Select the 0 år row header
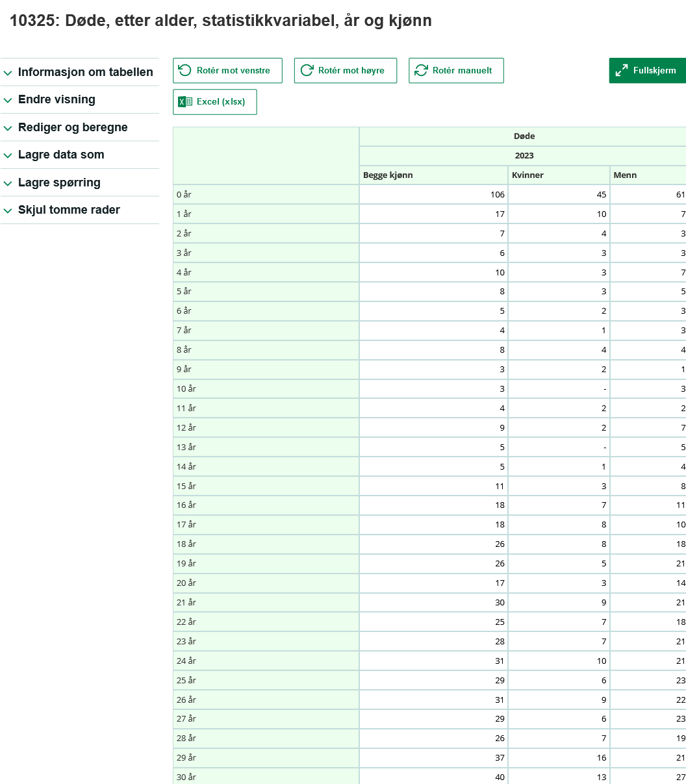686x784 pixels. coord(266,194)
